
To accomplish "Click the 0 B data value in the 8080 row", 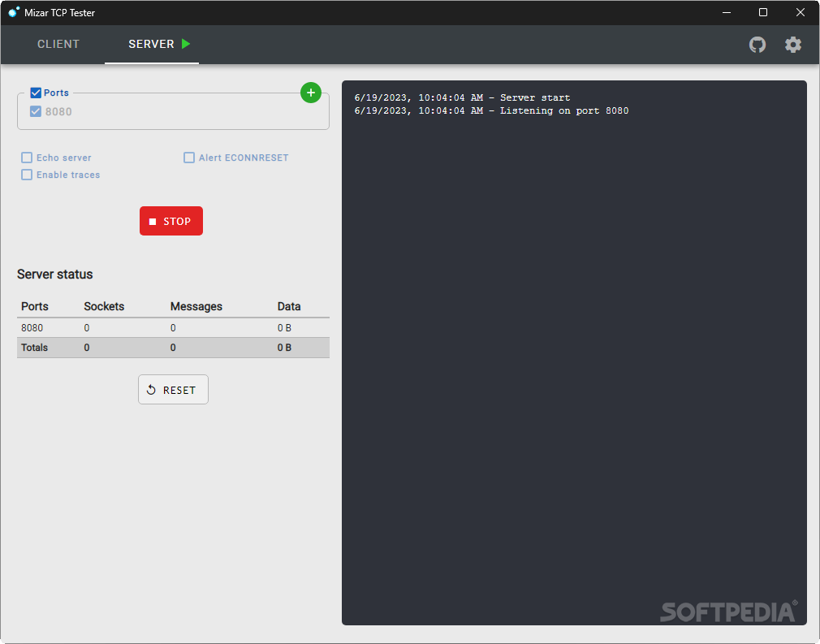I will tap(284, 327).
